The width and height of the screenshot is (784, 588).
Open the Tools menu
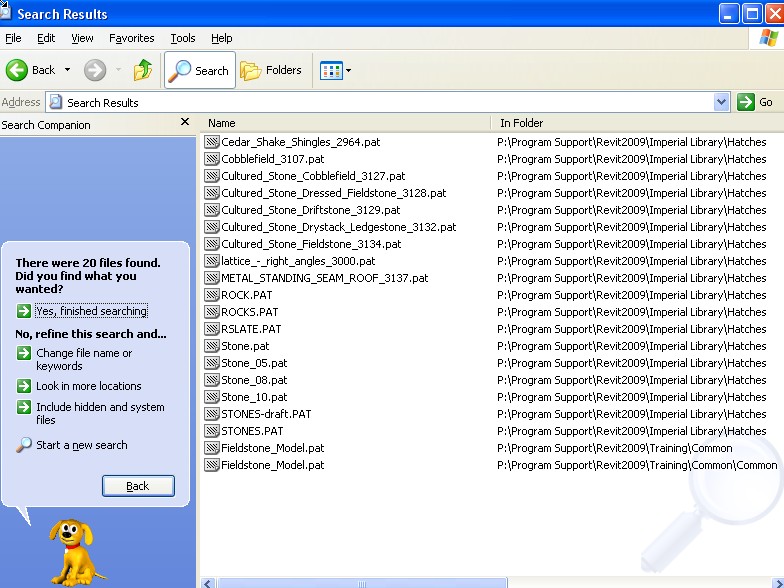[182, 38]
